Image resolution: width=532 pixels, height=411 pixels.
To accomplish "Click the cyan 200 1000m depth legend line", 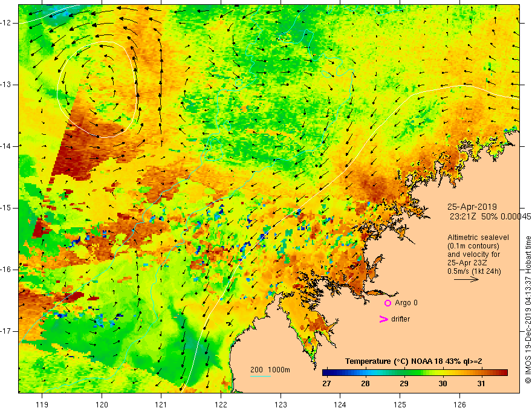I will (260, 376).
